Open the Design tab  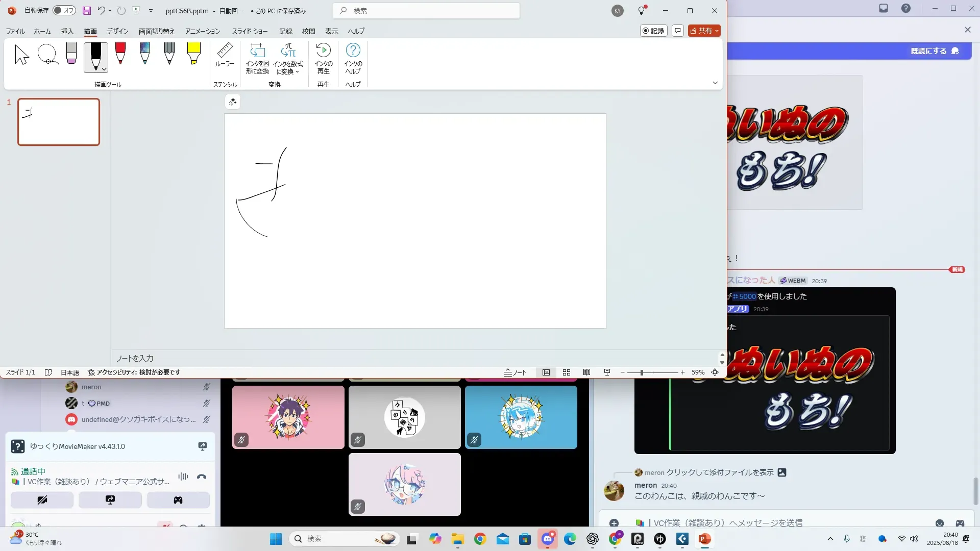(117, 31)
